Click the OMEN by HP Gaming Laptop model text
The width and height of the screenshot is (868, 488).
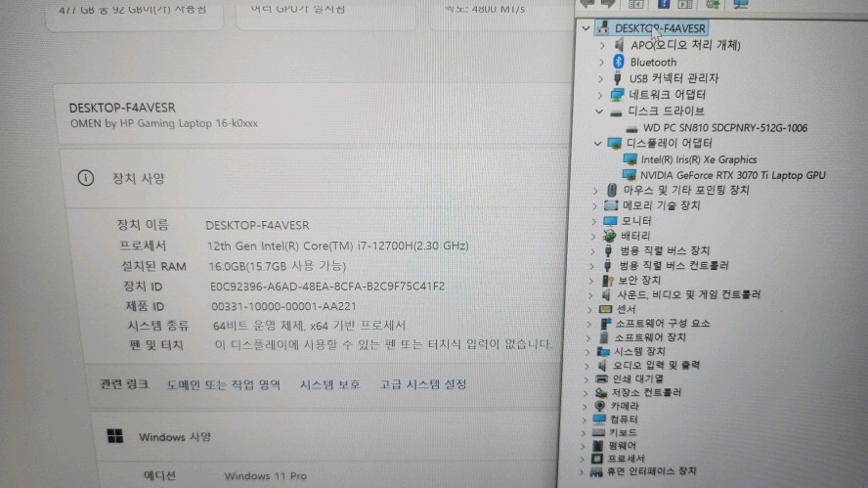point(164,123)
